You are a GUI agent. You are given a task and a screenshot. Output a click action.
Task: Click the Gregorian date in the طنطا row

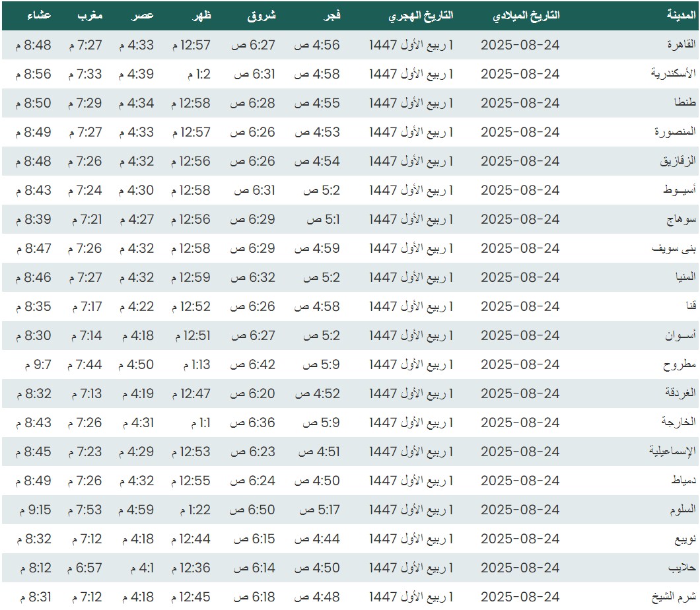pos(520,103)
